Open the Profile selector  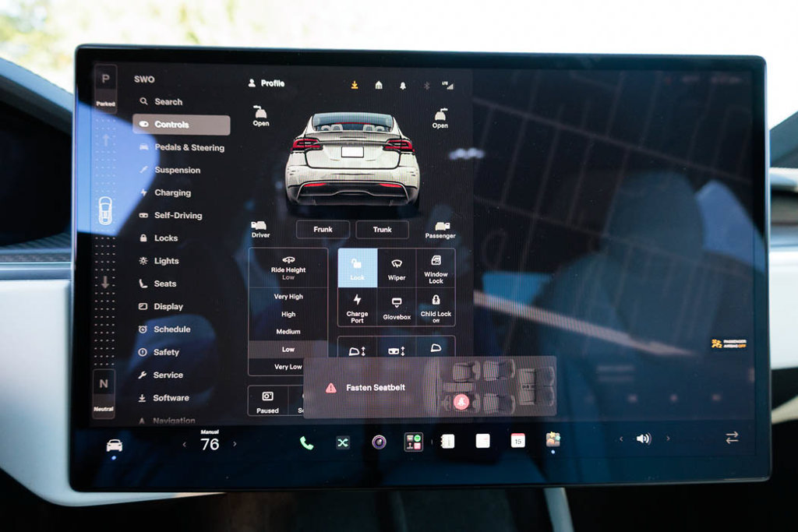click(x=267, y=83)
